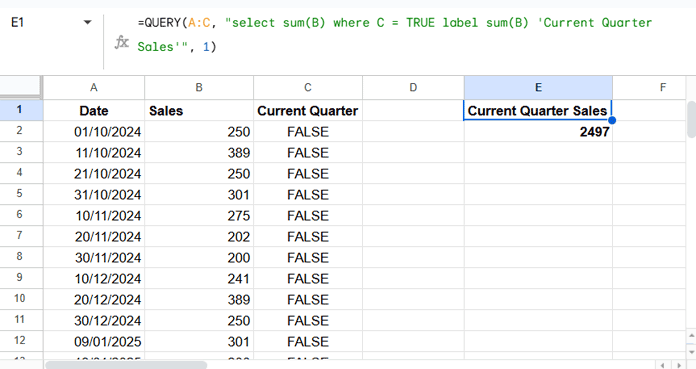Image resolution: width=696 pixels, height=369 pixels.
Task: Select row 2 header
Action: [21, 131]
